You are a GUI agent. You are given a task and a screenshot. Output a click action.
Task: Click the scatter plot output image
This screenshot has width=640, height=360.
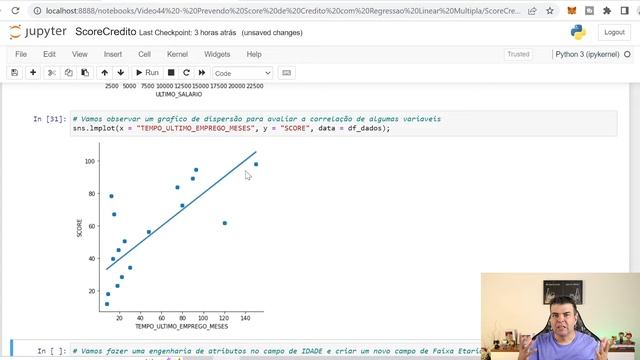click(x=169, y=236)
